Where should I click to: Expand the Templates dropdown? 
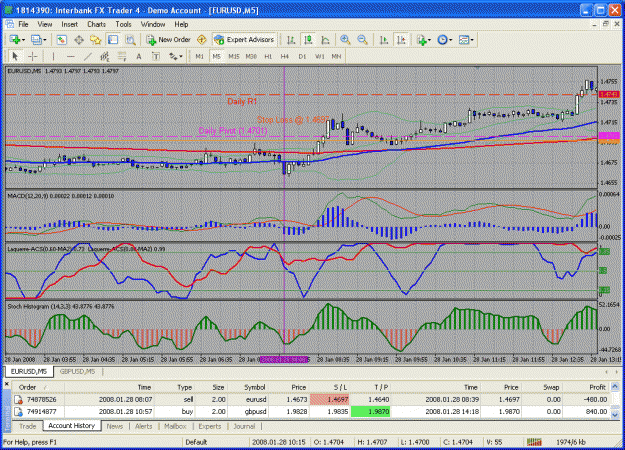472,40
